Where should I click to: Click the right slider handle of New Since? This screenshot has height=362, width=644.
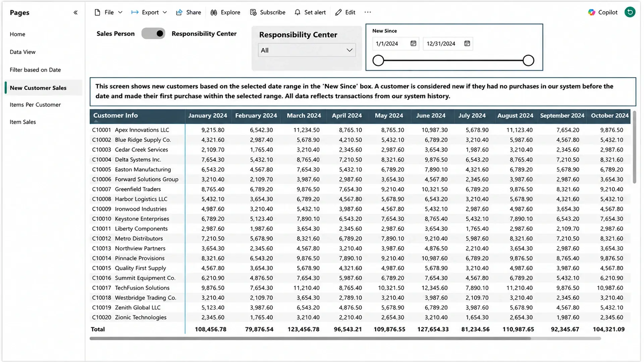[528, 61]
